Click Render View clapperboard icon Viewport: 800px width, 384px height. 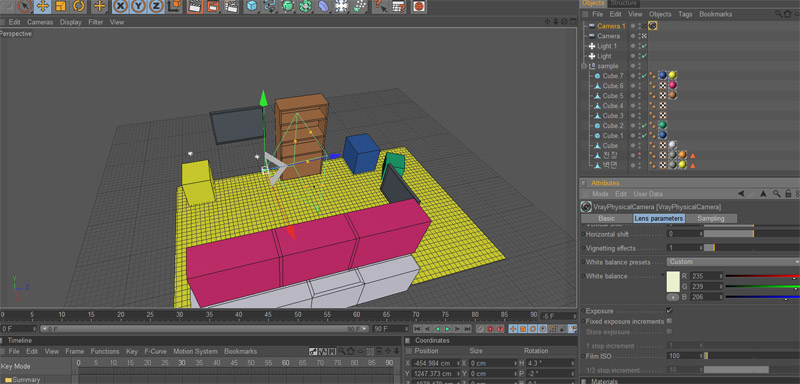pos(194,6)
